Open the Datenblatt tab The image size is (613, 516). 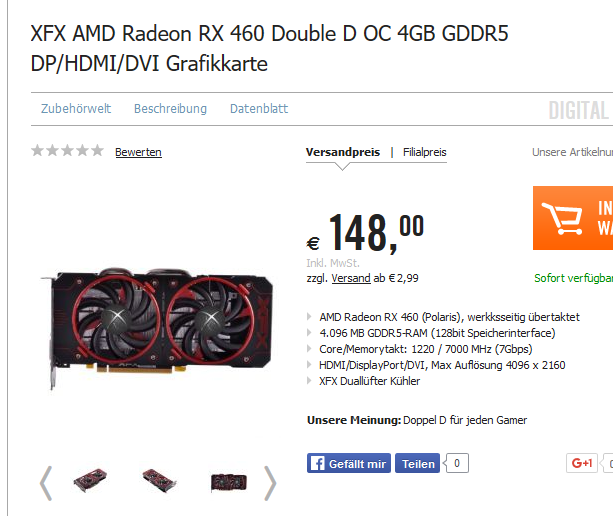259,109
